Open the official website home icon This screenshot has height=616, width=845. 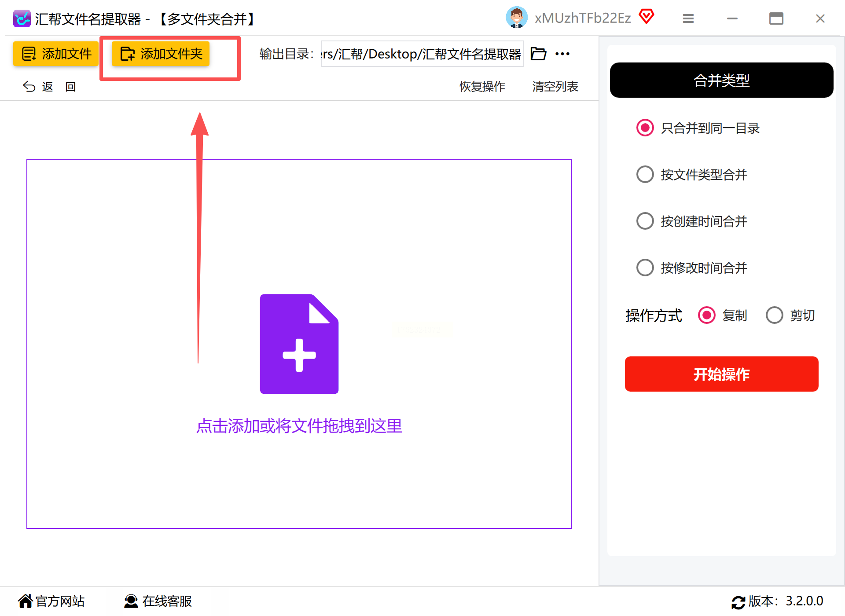pyautogui.click(x=26, y=601)
